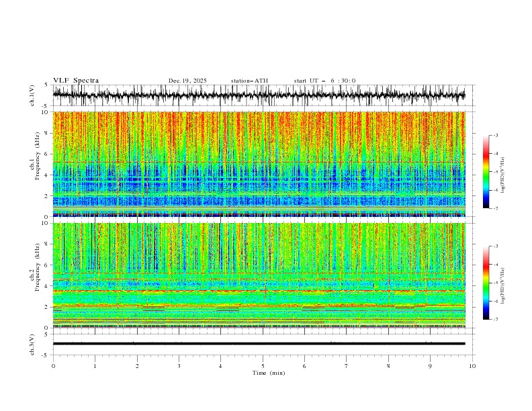The width and height of the screenshot is (532, 411).
Task: Click the upper 'log(PSD)(V²/Hz)' colorbar label
Action: 502,175
